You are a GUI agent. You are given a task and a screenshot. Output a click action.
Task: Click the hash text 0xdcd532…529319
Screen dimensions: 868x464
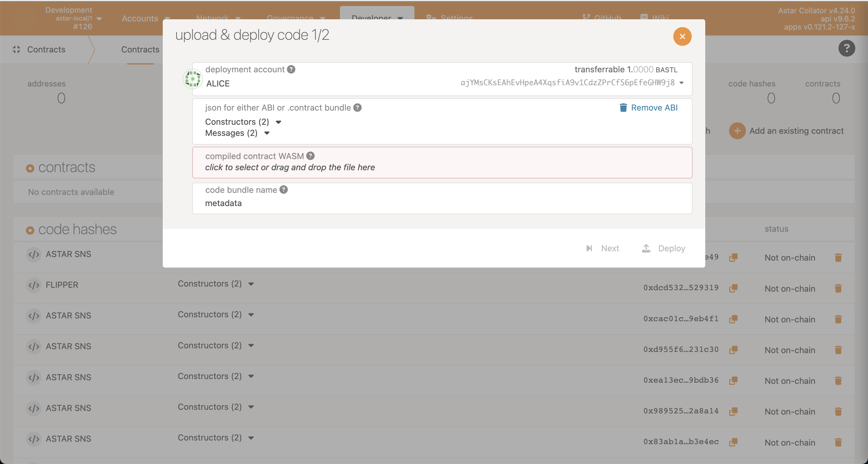(x=681, y=288)
